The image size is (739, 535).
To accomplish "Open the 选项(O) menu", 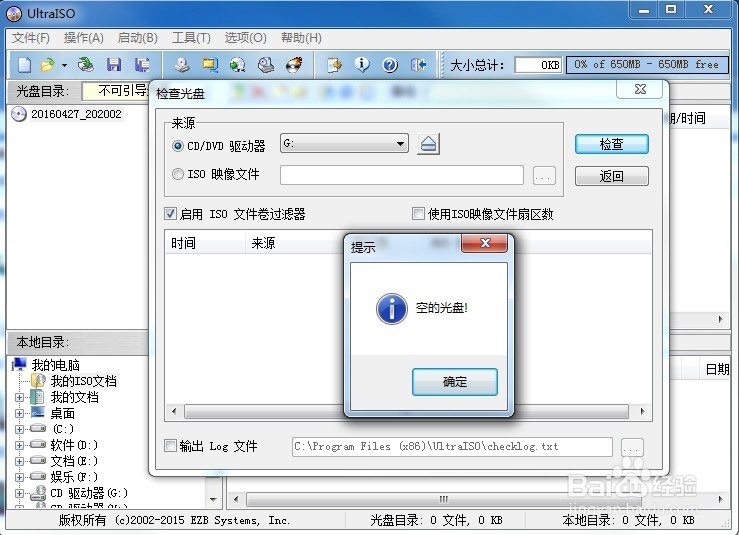I will (245, 38).
